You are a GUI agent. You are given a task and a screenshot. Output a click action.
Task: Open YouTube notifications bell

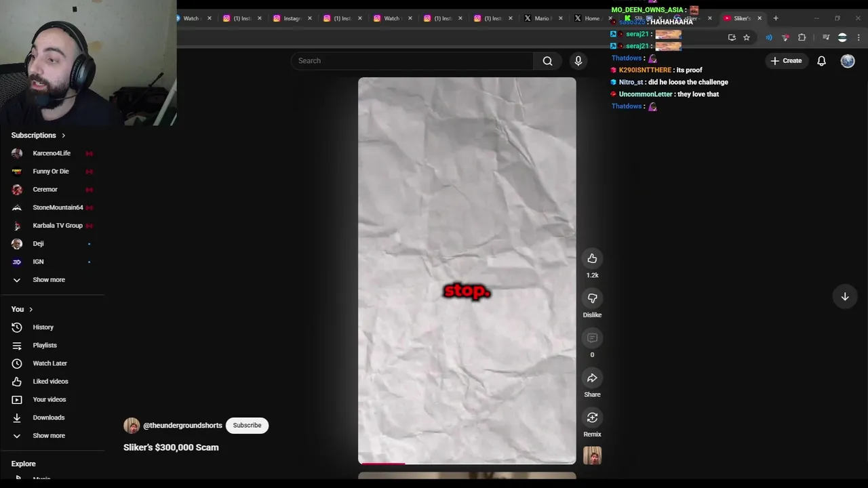pyautogui.click(x=821, y=61)
